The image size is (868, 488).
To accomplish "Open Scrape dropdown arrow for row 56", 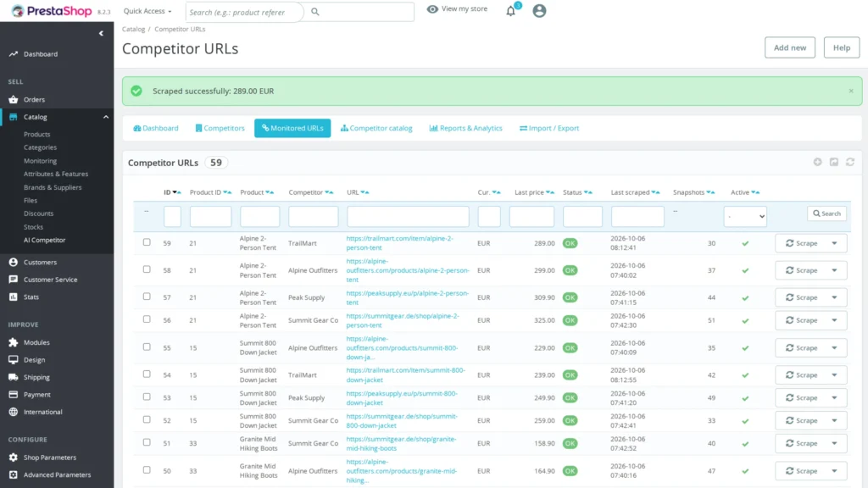I will pyautogui.click(x=834, y=320).
